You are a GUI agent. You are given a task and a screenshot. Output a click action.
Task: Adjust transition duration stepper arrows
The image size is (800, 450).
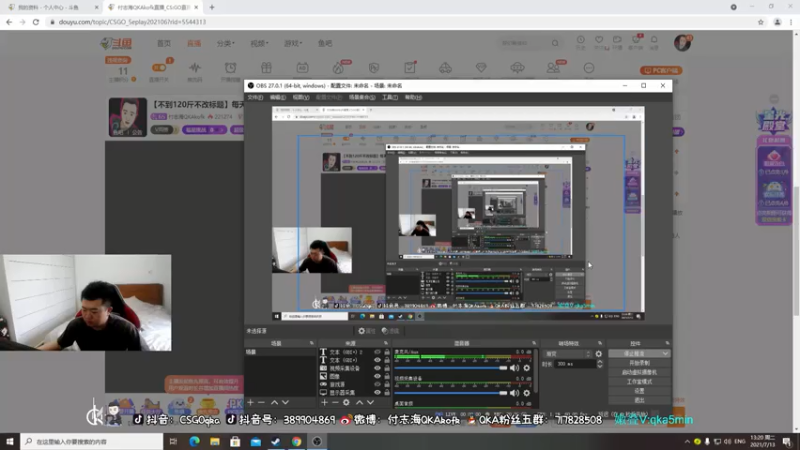[599, 364]
